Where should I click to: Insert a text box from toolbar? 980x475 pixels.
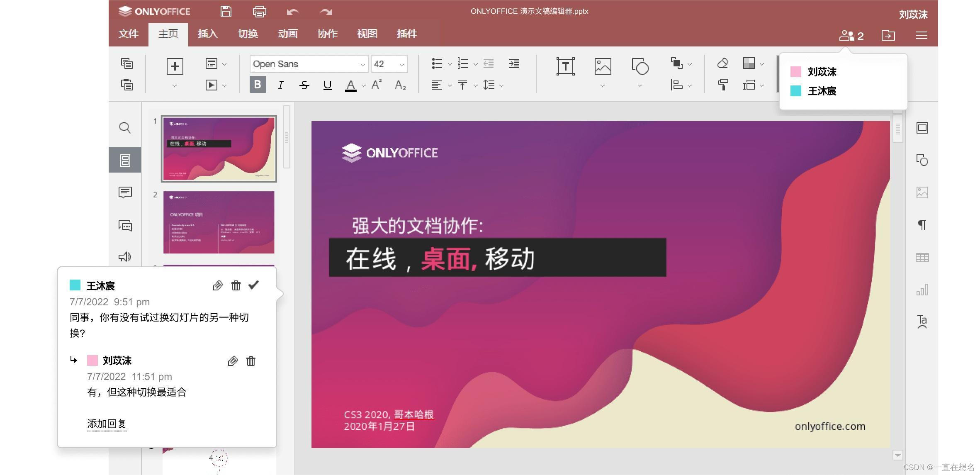565,66
